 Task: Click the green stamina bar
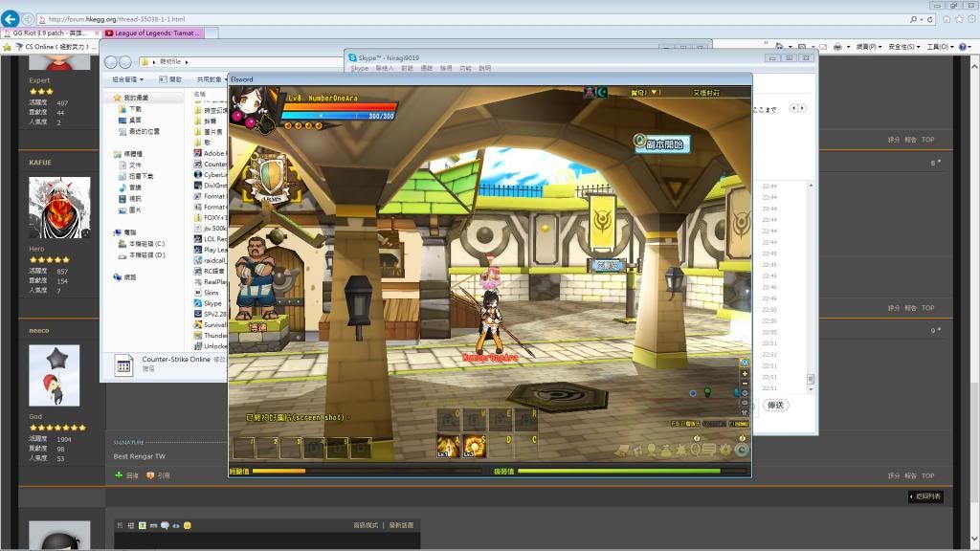click(x=619, y=471)
